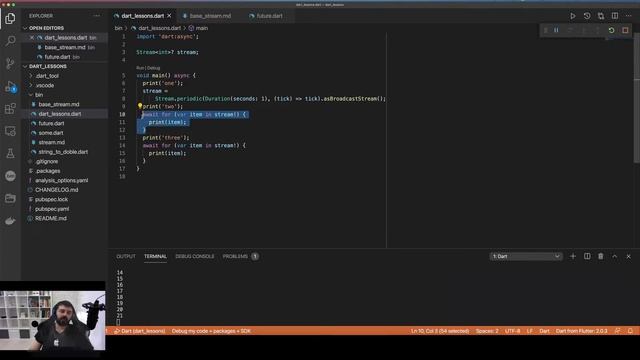Switch to the Output panel tab
Image resolution: width=640 pixels, height=360 pixels.
(x=126, y=256)
